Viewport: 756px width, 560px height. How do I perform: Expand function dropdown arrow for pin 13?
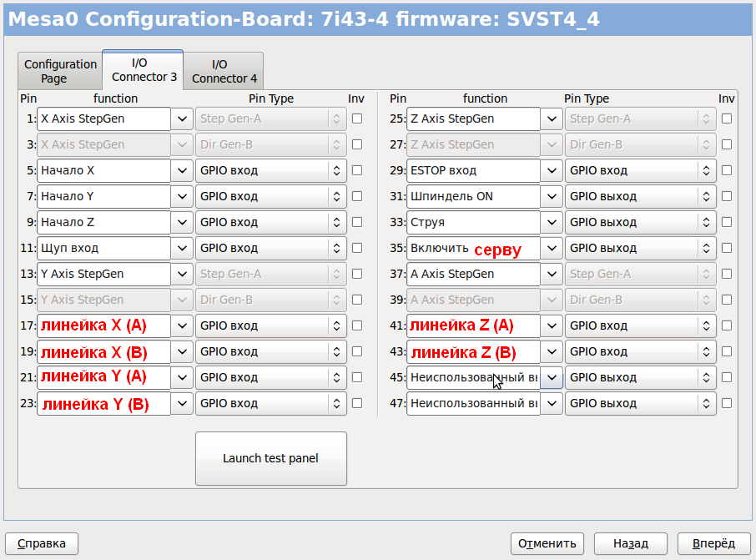[182, 274]
